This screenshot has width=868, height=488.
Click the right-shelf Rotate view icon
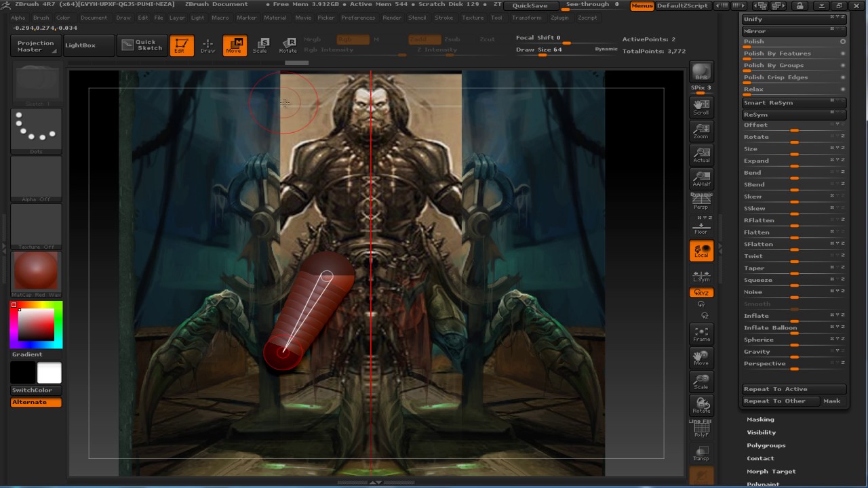(701, 405)
